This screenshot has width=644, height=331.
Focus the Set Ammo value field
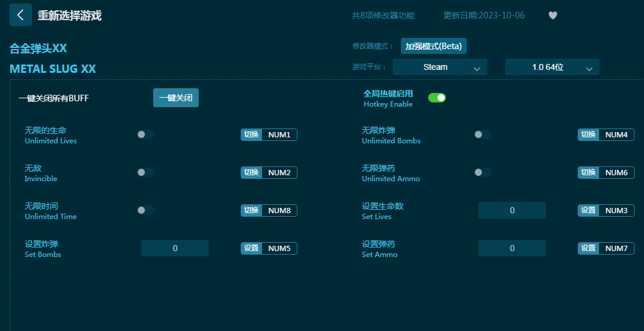pyautogui.click(x=512, y=248)
